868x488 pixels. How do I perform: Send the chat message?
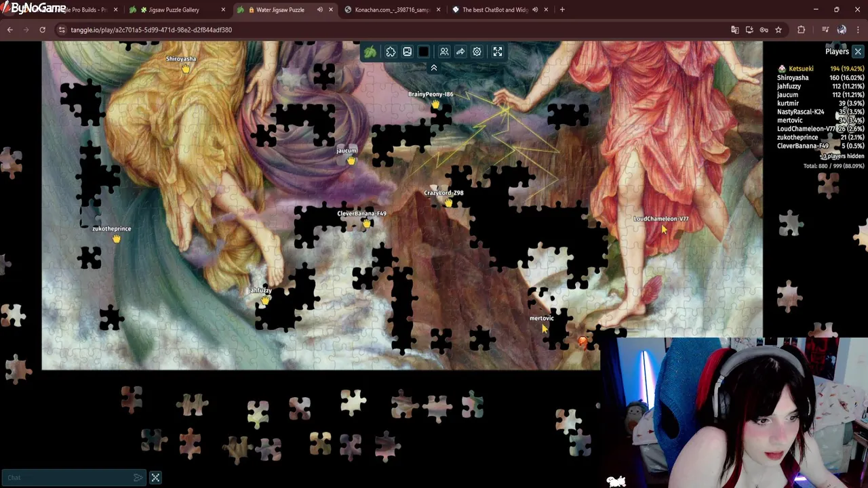pos(138,478)
